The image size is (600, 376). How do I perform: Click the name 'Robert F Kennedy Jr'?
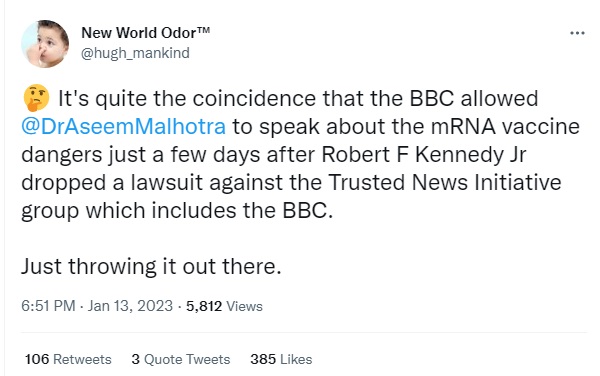[x=424, y=155]
